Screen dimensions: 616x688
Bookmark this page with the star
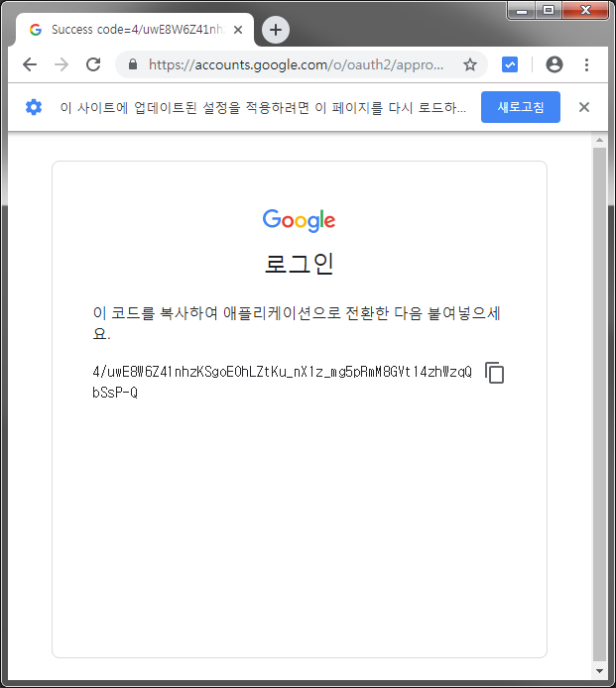pos(470,64)
